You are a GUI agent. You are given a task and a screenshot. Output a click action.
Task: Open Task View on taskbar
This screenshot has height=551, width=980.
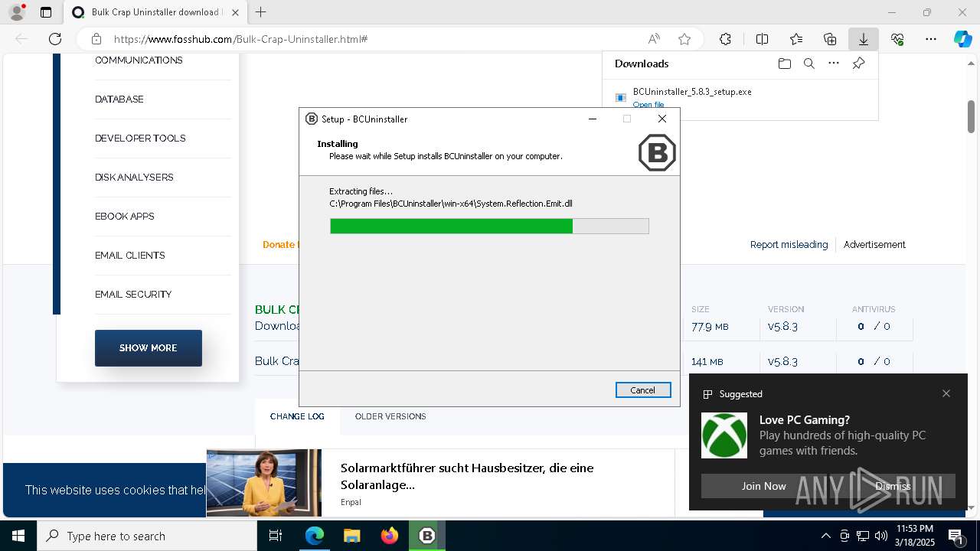(276, 536)
